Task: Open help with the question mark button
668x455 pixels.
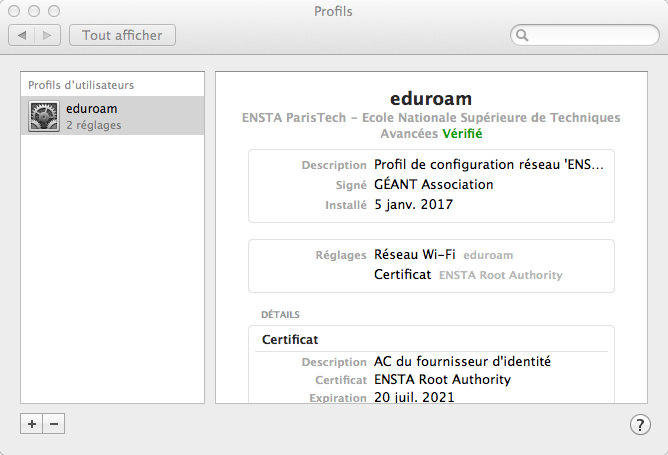Action: (x=640, y=424)
